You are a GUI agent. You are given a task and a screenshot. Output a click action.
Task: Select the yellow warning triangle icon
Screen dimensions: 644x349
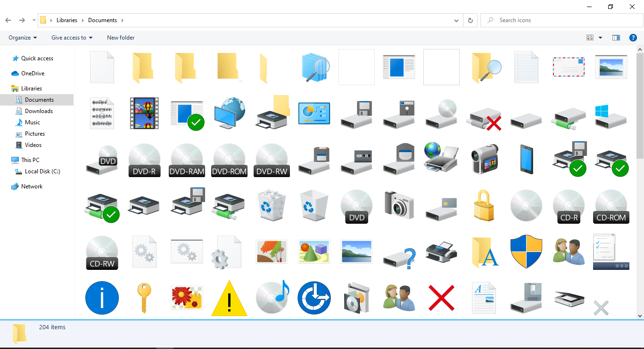229,298
